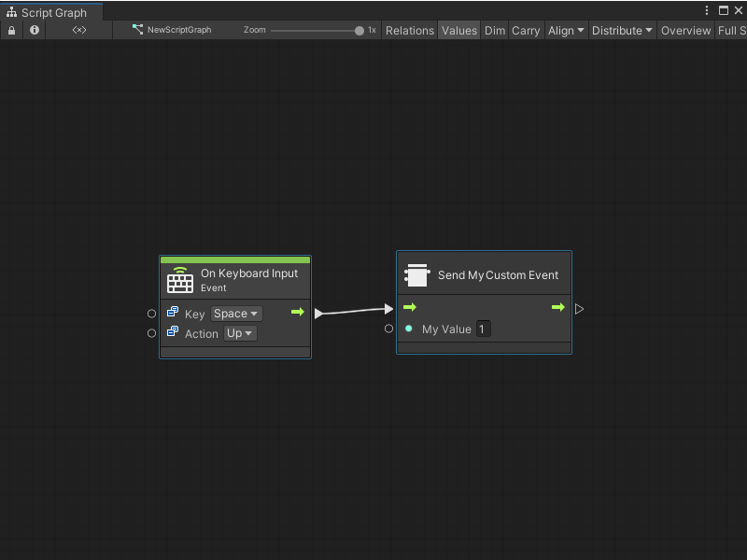Click the green output arrow on On Keyboard Input

[x=299, y=312]
